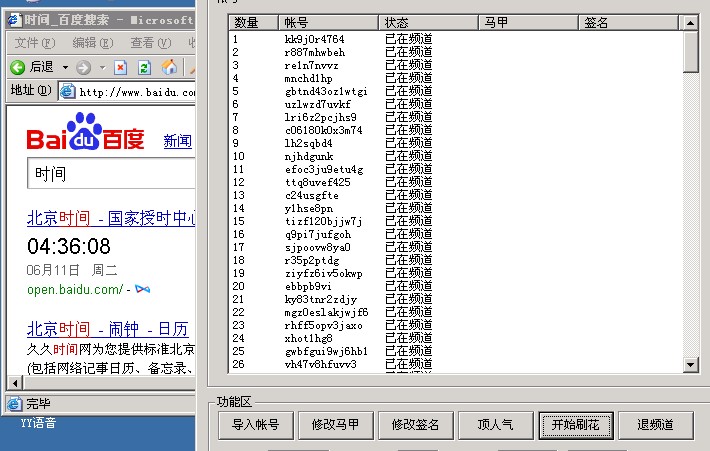Screen dimensions: 710x451
Task: Click the IE page icon in address bar
Action: (68, 92)
